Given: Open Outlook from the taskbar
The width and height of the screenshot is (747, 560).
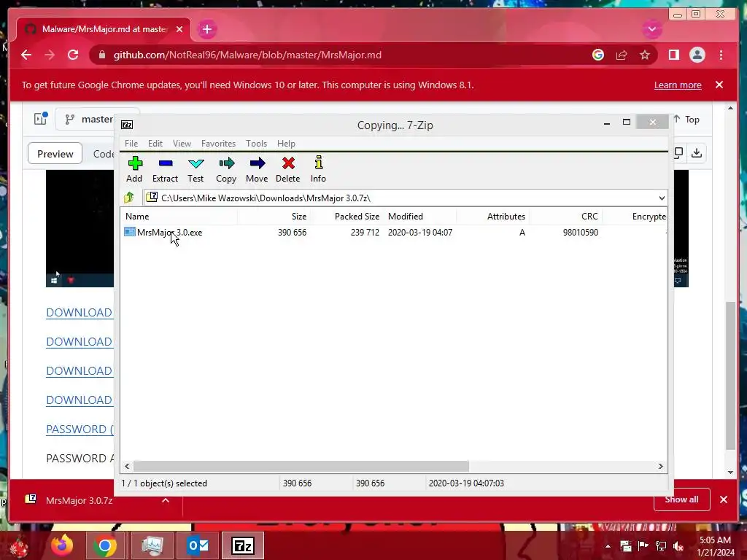Looking at the screenshot, I should pyautogui.click(x=198, y=545).
